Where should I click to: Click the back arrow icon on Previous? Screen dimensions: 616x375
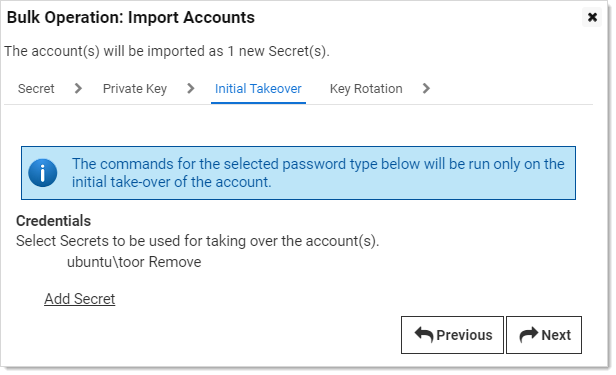424,335
